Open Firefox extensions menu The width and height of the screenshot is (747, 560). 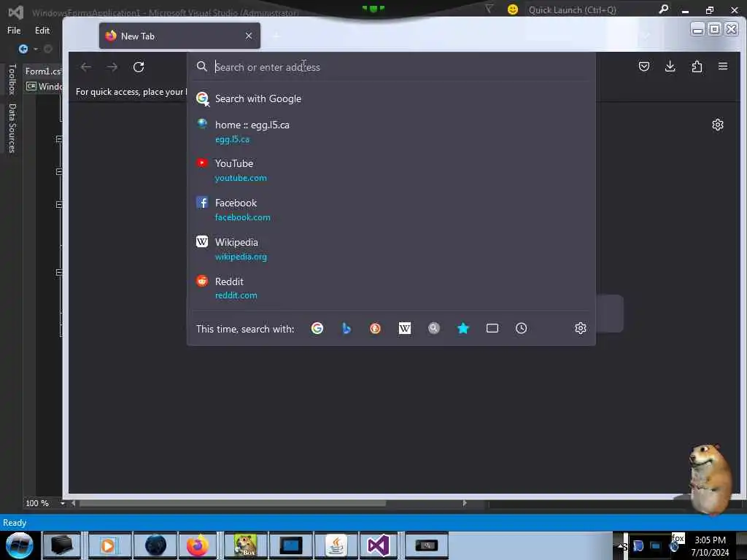(697, 66)
